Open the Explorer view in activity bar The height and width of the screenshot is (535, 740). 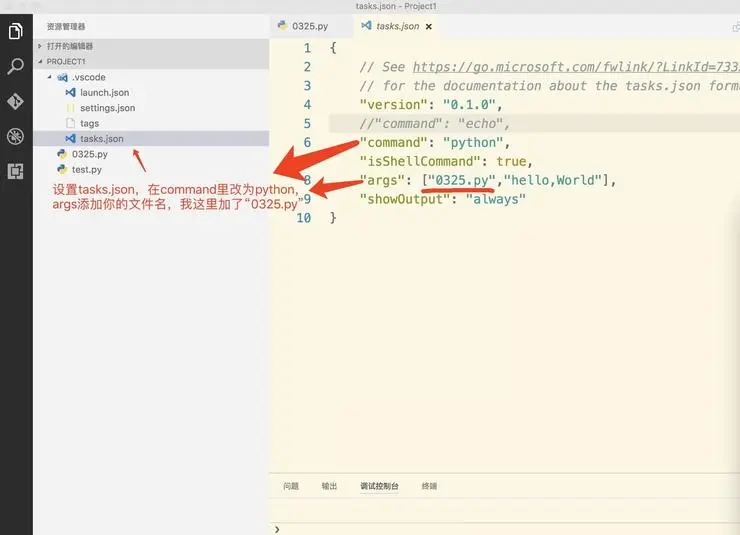click(16, 31)
